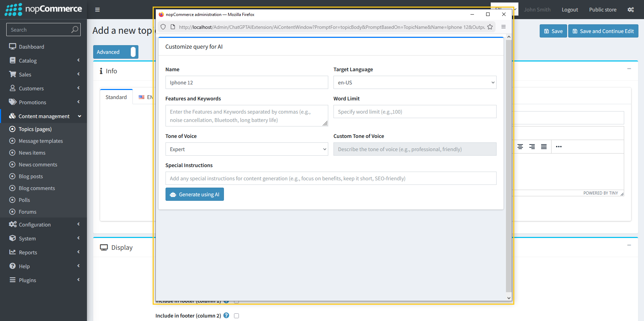Edit the Name field containing Iphone 12
The image size is (644, 321).
(x=247, y=82)
